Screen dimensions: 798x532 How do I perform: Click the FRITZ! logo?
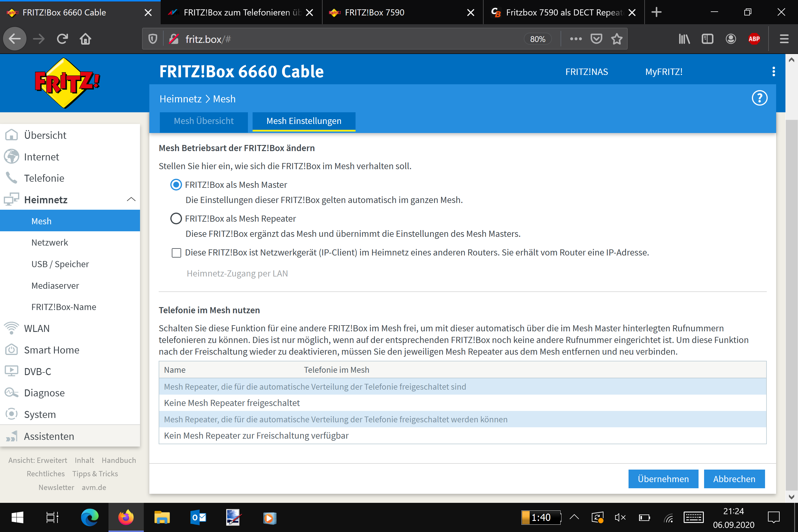pos(67,83)
